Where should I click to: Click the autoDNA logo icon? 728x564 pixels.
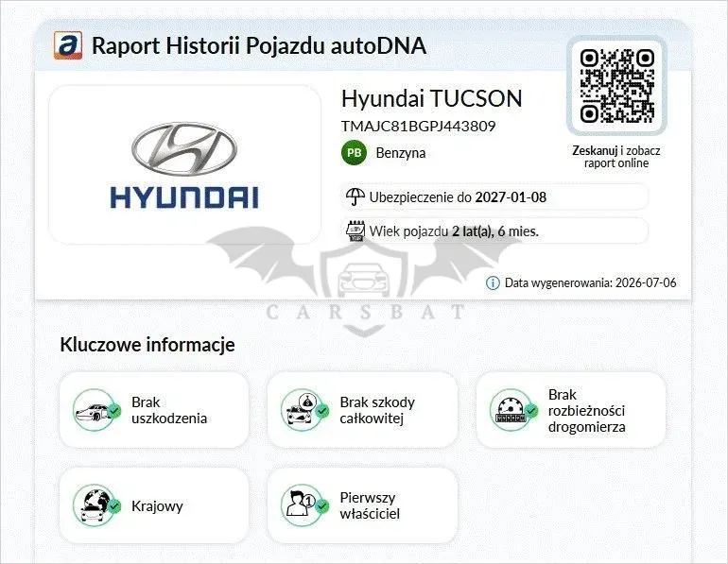[x=68, y=45]
